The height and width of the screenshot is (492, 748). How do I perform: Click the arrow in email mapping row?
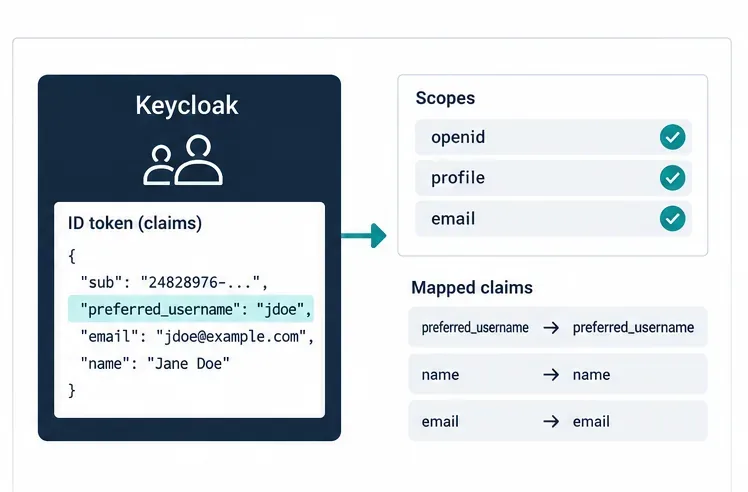(551, 421)
